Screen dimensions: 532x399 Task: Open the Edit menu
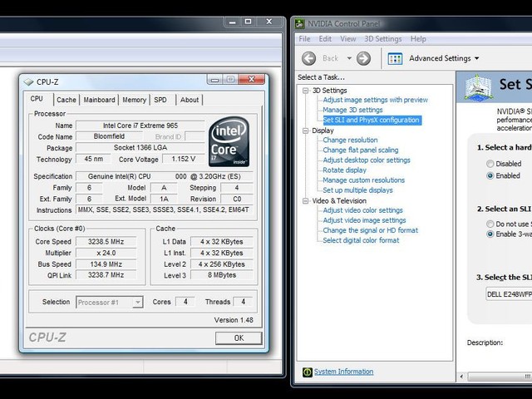(x=325, y=39)
